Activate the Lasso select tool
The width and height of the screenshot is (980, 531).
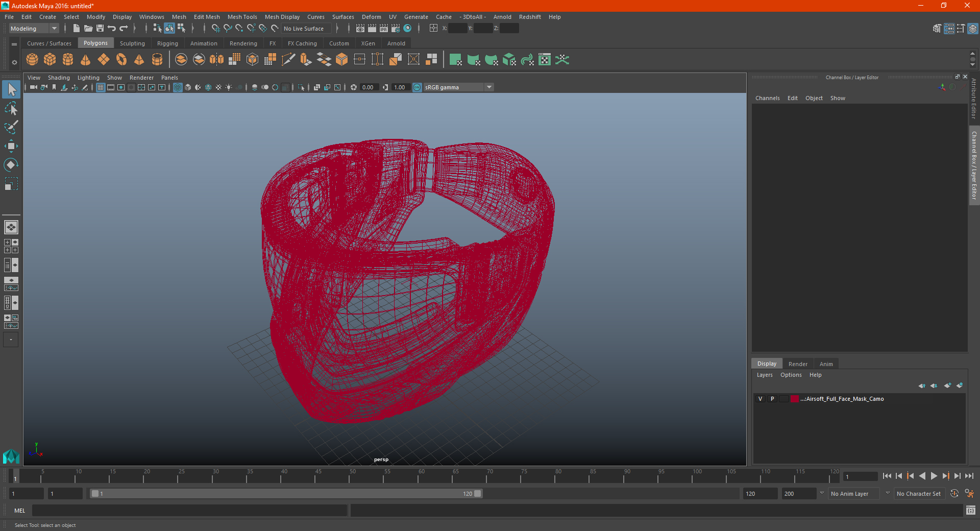(x=11, y=109)
